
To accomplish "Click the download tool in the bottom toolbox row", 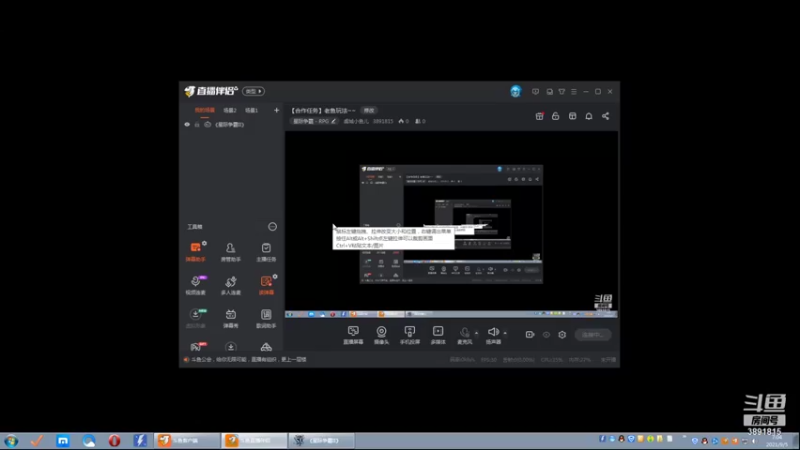I will pyautogui.click(x=231, y=347).
